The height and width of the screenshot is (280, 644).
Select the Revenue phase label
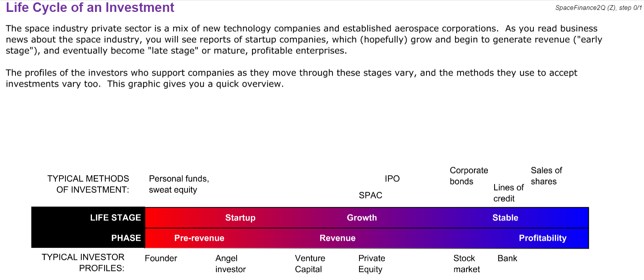pos(337,238)
